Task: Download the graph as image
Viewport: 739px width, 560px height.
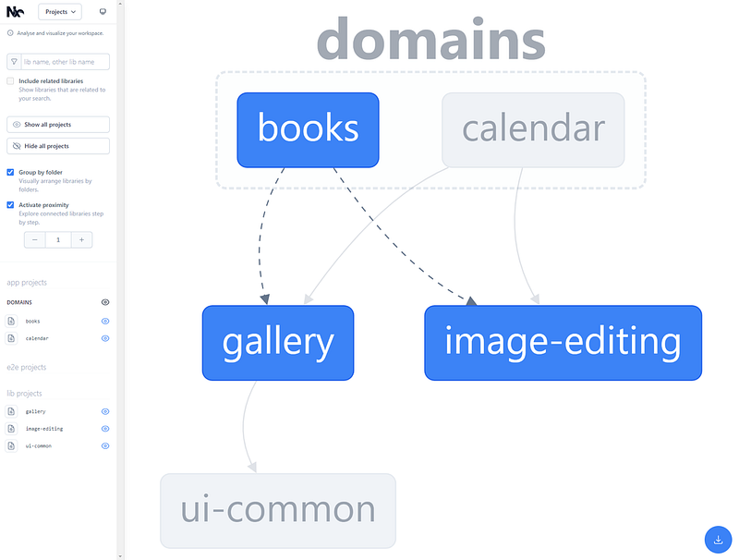Action: click(x=719, y=540)
